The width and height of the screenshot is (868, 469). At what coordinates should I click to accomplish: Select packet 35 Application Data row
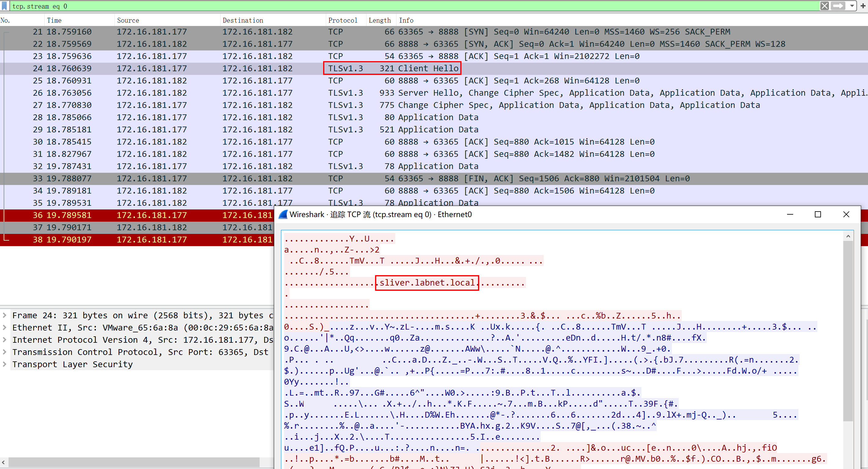(434, 202)
